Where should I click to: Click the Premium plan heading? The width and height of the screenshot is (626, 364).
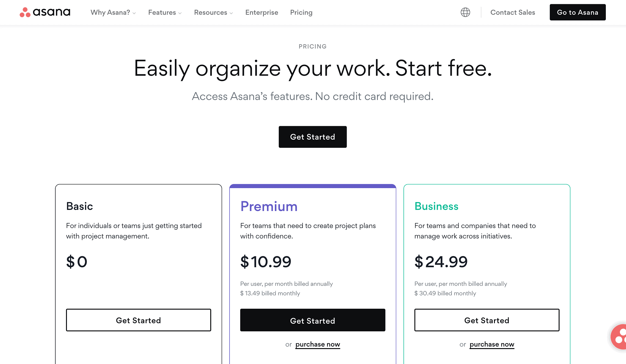click(269, 206)
